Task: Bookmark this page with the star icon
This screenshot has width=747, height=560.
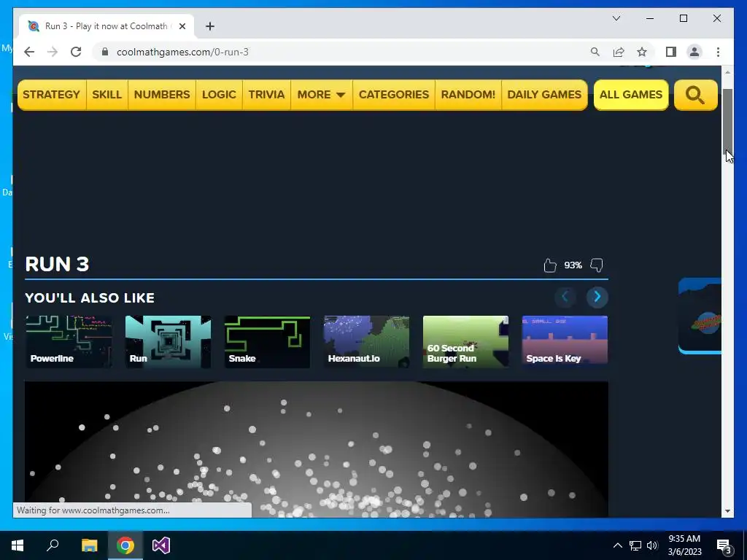Action: (x=642, y=52)
